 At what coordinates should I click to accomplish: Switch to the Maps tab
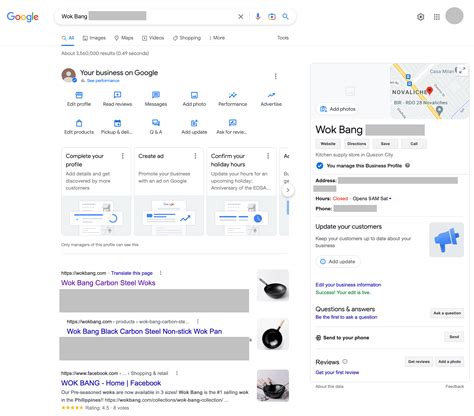124,38
